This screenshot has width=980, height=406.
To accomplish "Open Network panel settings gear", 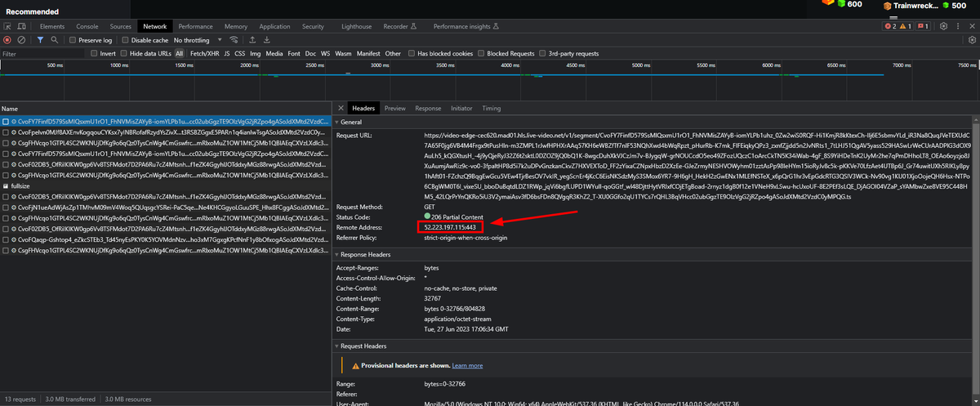I will point(971,39).
